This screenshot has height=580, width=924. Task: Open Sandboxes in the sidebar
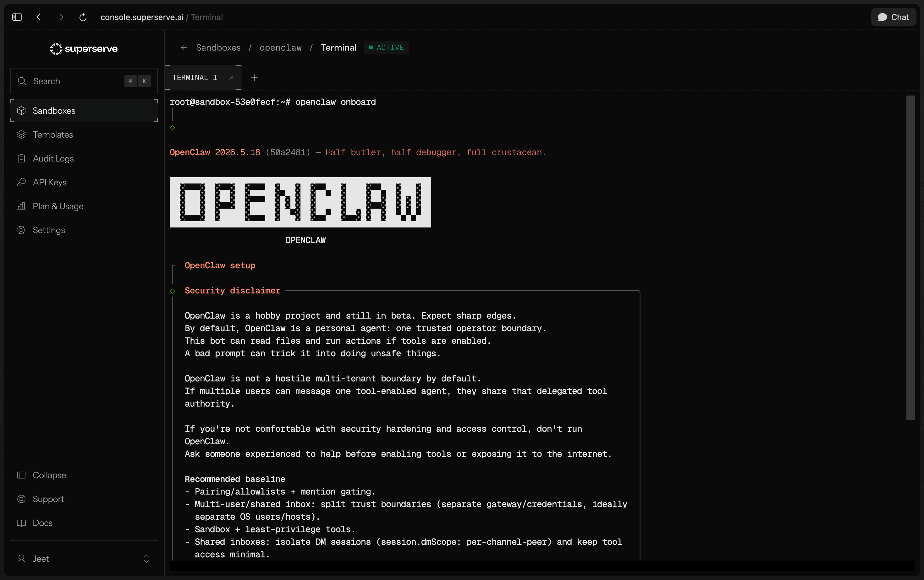tap(84, 111)
